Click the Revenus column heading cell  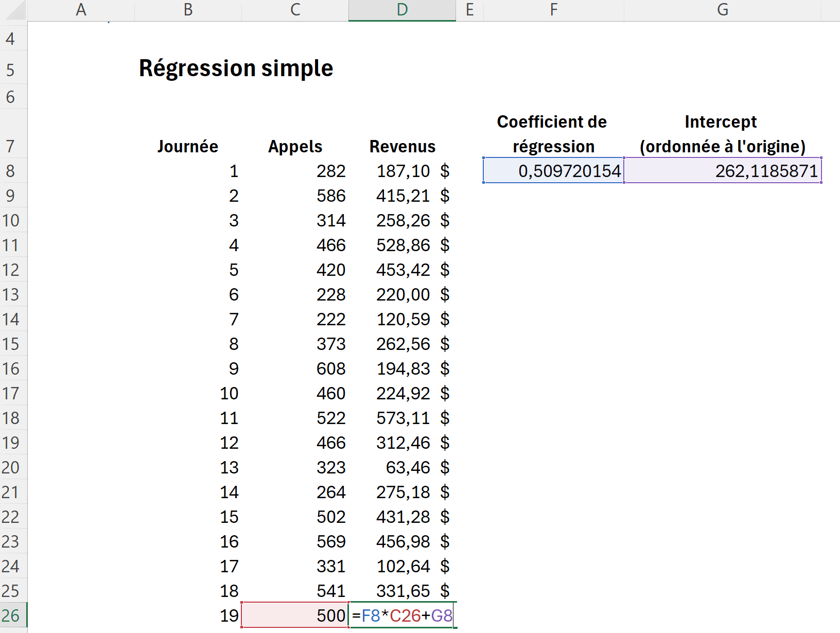(402, 147)
